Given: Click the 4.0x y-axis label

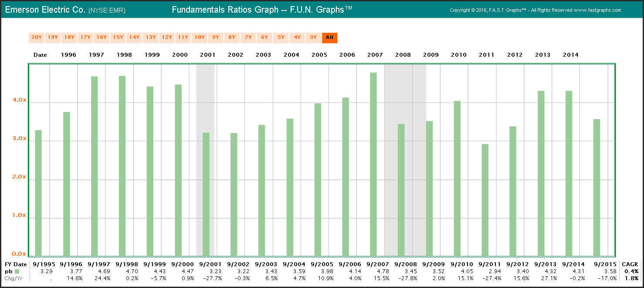Looking at the screenshot, I should [19, 100].
